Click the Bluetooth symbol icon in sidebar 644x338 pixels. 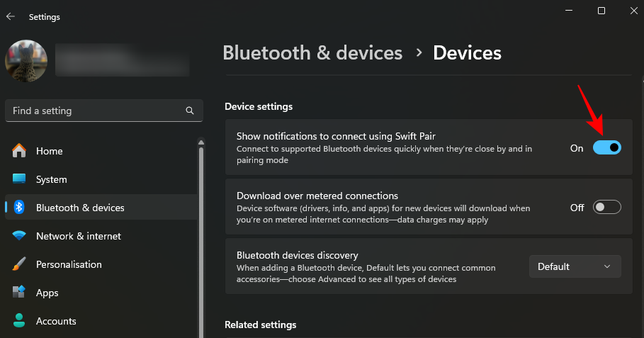pyautogui.click(x=19, y=208)
